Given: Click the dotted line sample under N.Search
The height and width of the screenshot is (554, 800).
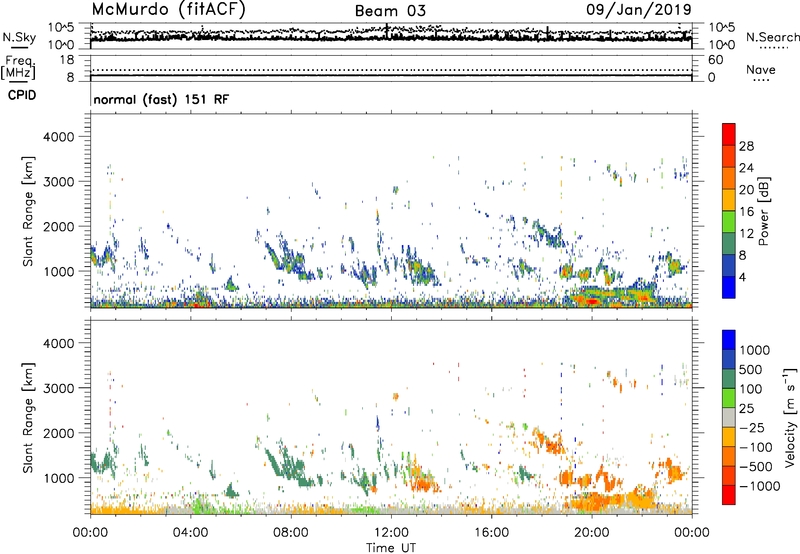Looking at the screenshot, I should [x=773, y=48].
